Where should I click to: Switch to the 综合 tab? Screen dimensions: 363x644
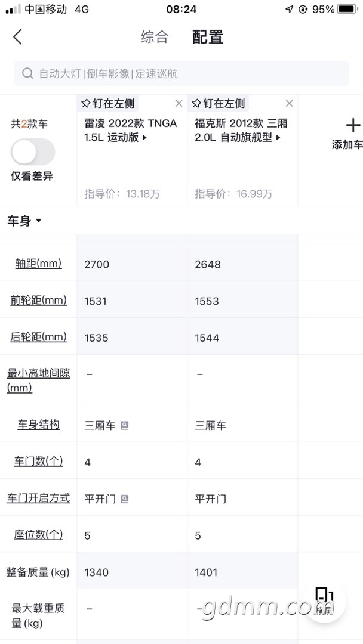pyautogui.click(x=155, y=37)
